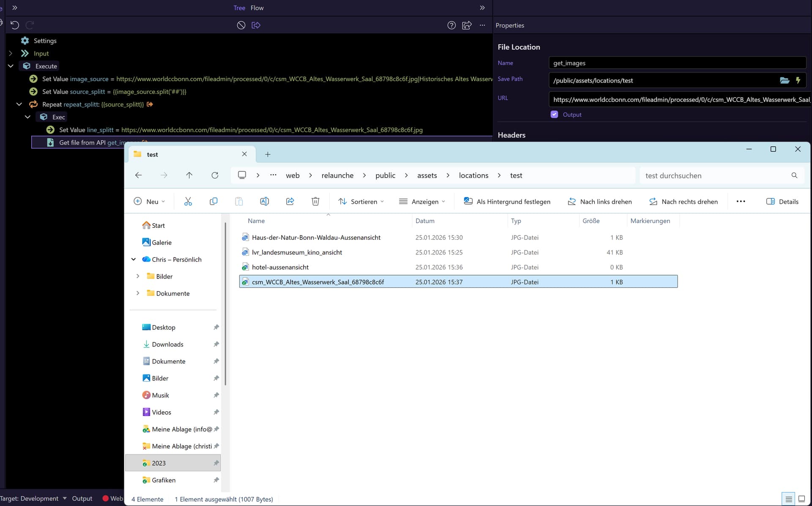The height and width of the screenshot is (506, 812).
Task: Click Nach rechts drehen button
Action: point(683,202)
